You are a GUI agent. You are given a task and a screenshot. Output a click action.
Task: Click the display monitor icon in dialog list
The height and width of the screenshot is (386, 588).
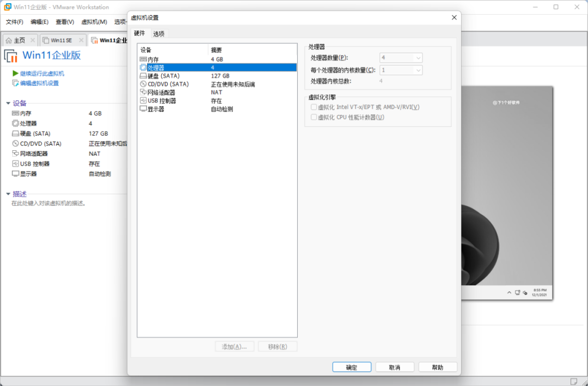tap(143, 109)
